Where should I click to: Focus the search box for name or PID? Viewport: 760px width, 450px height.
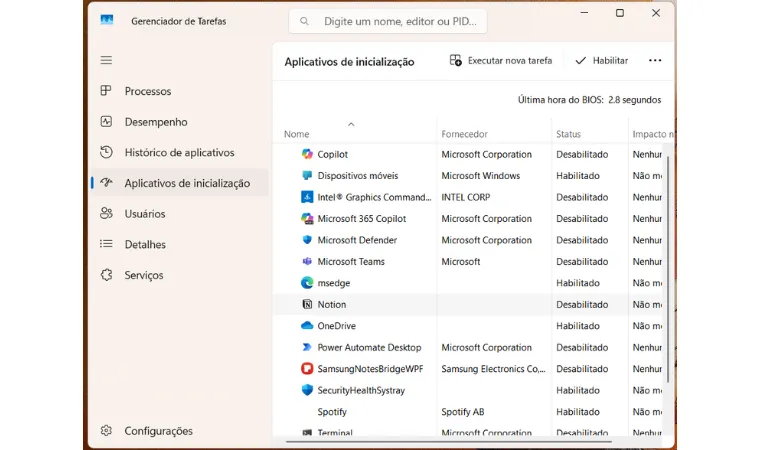(388, 21)
